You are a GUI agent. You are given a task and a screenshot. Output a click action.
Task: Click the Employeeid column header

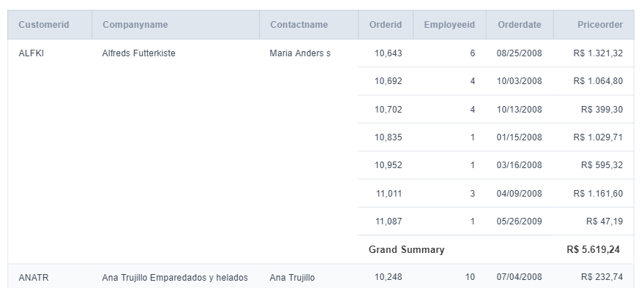(449, 25)
